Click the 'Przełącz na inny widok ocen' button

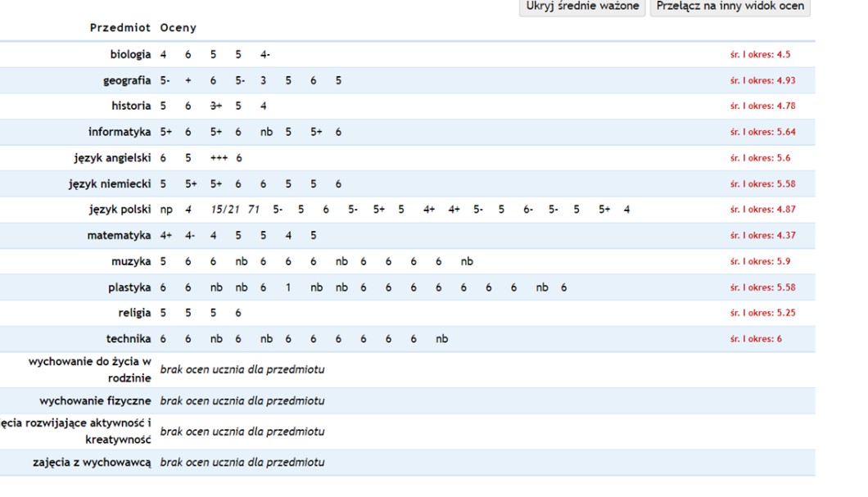click(730, 7)
